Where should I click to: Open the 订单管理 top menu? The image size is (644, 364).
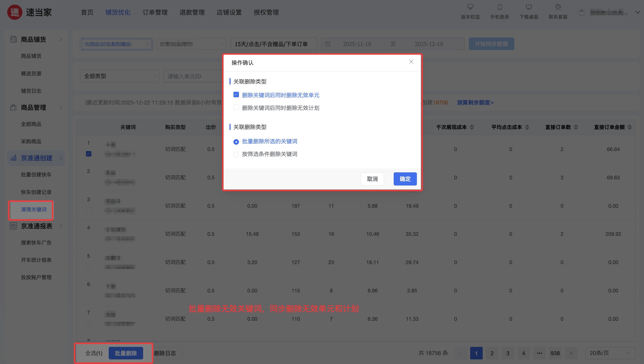pyautogui.click(x=155, y=12)
